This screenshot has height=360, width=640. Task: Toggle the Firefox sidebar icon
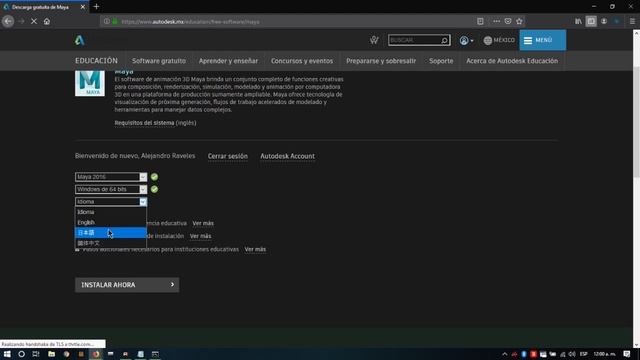(x=591, y=21)
